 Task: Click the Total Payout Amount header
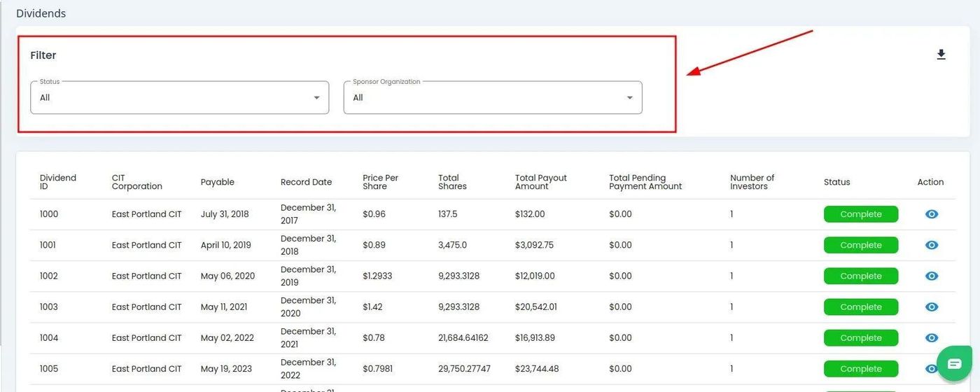(x=540, y=182)
